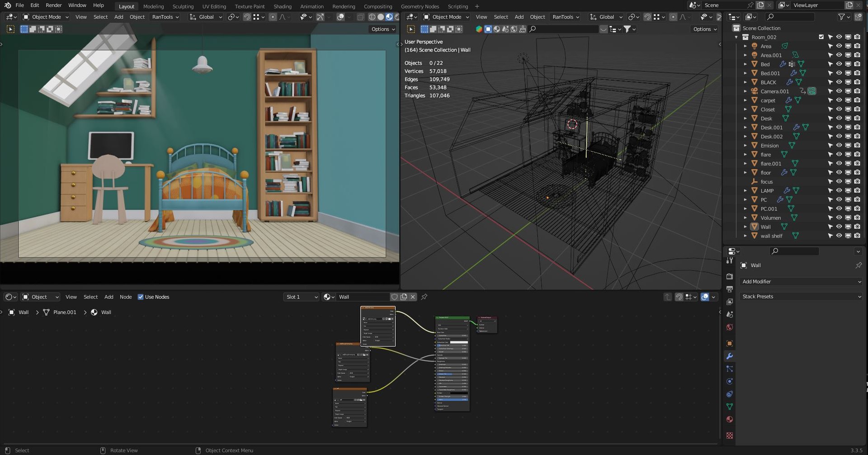Image resolution: width=868 pixels, height=455 pixels.
Task: Pin the Wall properties panel
Action: coord(858,265)
